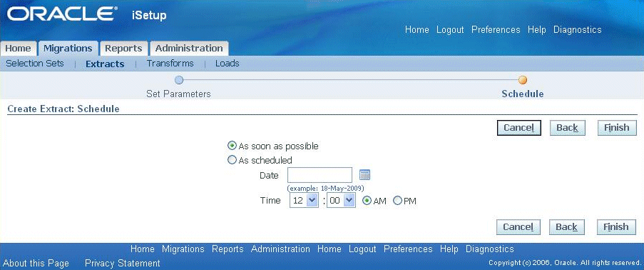Screen dimensions: 644x270
Task: Open the Privacy Statement link
Action: (x=123, y=263)
